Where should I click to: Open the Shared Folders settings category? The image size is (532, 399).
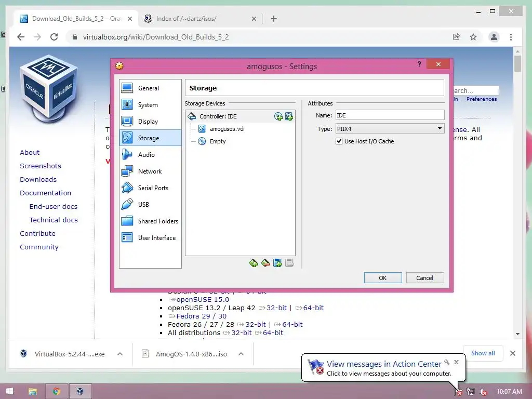150,221
